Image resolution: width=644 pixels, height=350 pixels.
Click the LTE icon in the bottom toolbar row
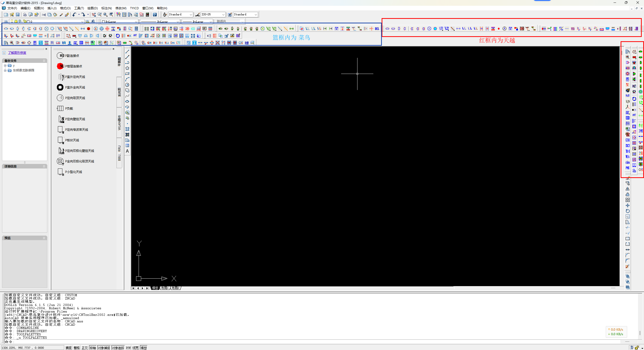pyautogui.click(x=178, y=43)
